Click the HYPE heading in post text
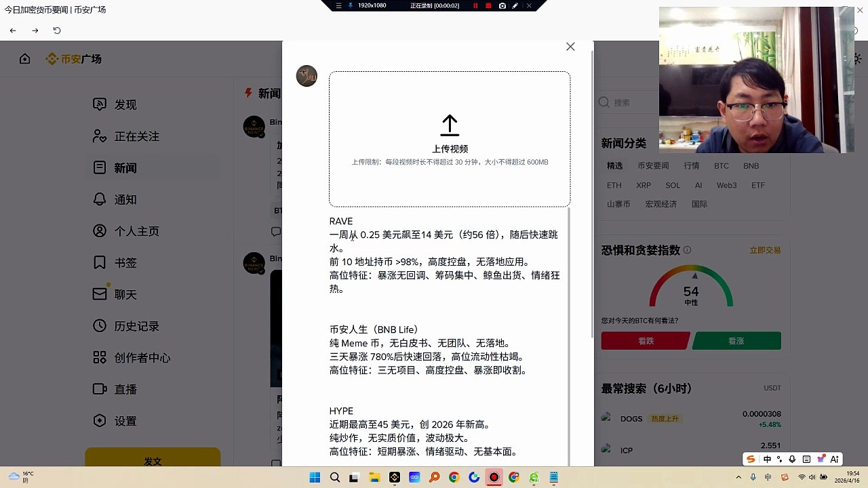Viewport: 868px width, 488px height. click(x=341, y=411)
